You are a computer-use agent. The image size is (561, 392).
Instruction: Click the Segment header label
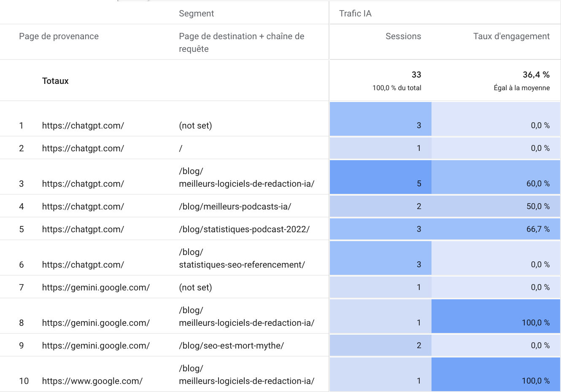[196, 13]
